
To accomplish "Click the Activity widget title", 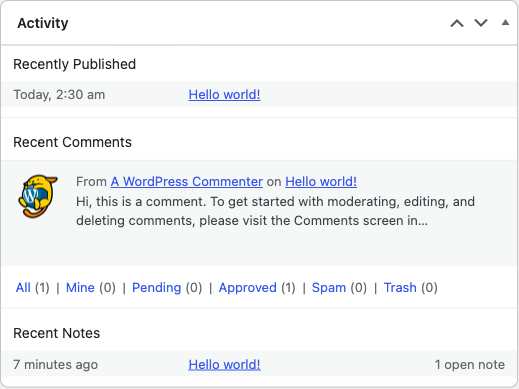I will (43, 23).
